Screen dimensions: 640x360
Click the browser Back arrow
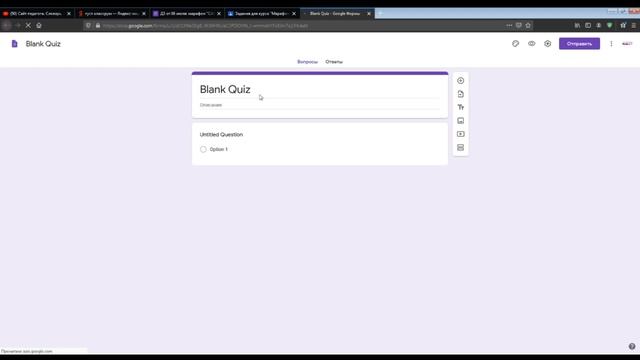click(7, 25)
